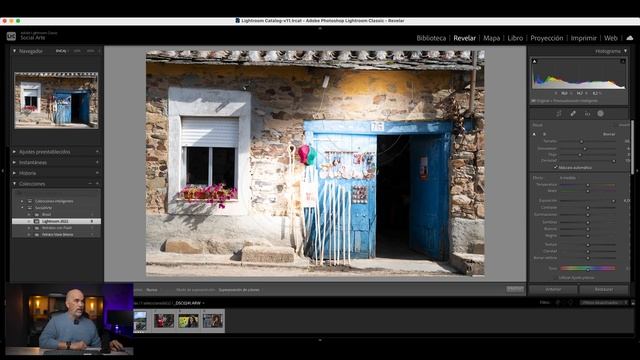The width and height of the screenshot is (640, 360).
Task: Go to the Proyección module
Action: [x=547, y=38]
